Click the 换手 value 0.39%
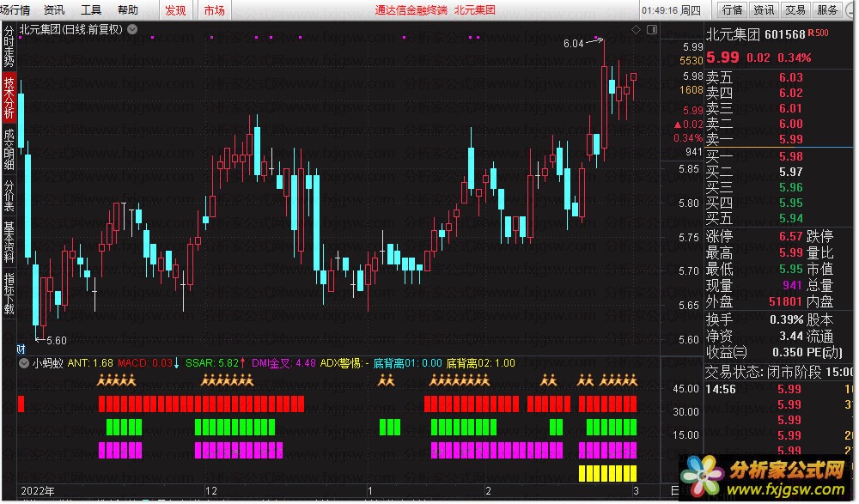 [786, 320]
